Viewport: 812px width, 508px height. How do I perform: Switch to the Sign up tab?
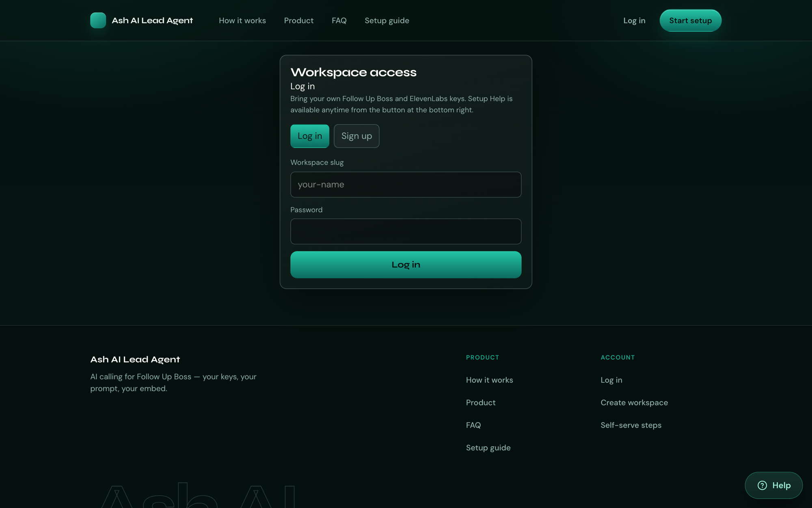pyautogui.click(x=356, y=136)
